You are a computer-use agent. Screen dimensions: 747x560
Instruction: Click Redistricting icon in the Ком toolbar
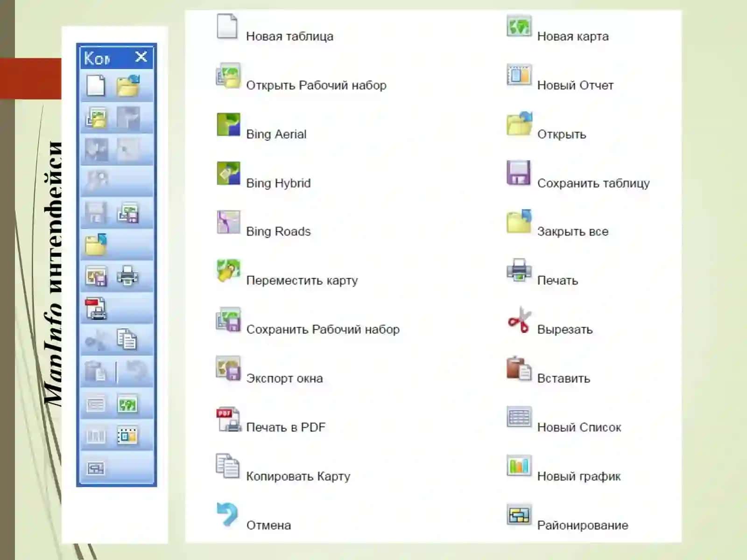[x=96, y=468]
